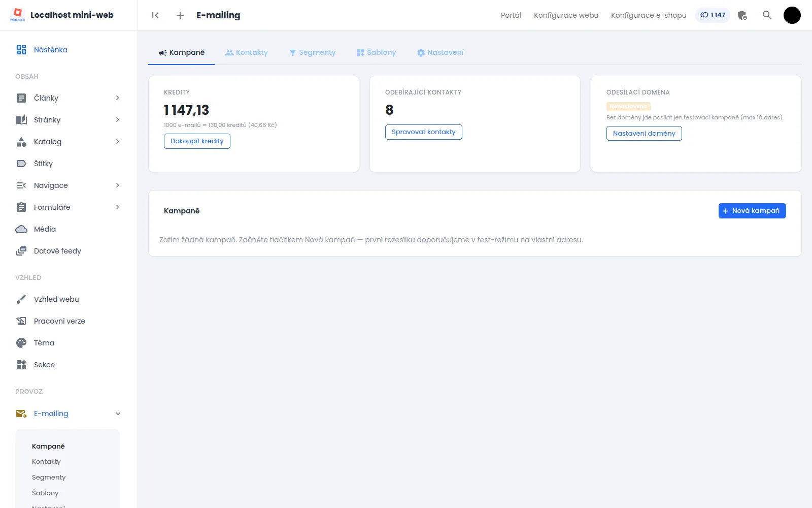
Task: Open the user avatar menu
Action: click(x=792, y=15)
